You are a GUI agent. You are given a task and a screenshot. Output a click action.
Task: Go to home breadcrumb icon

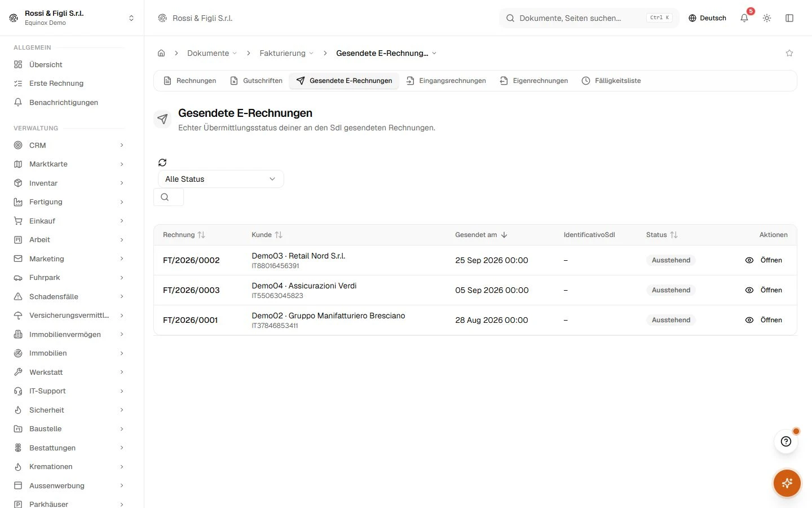(161, 53)
